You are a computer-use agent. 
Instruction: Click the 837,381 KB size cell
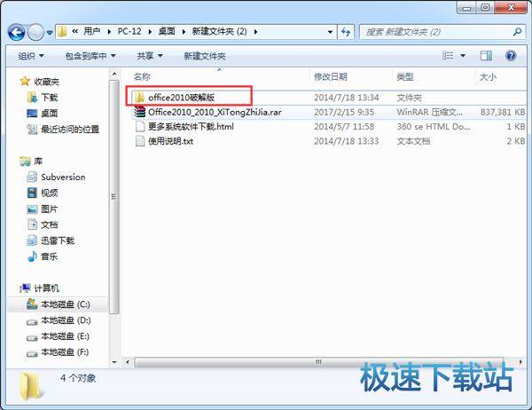click(x=503, y=112)
